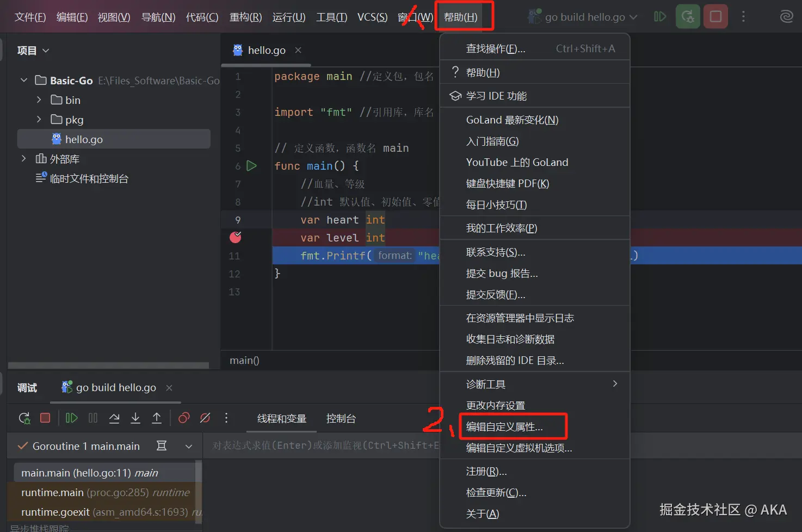Click the run gutter arrow beside func main

tap(251, 166)
